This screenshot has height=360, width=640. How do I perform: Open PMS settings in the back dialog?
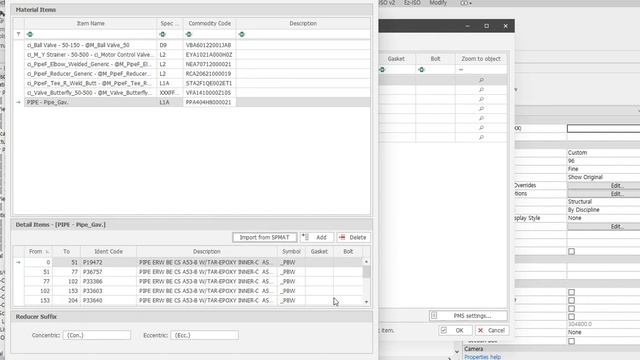point(468,316)
